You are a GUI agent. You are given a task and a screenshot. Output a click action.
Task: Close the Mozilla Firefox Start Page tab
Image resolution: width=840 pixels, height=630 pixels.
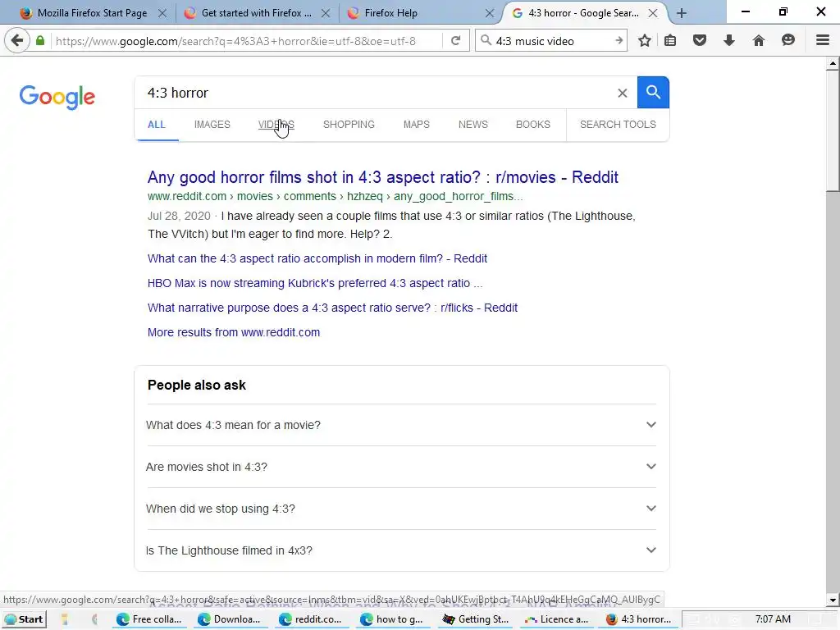click(x=162, y=13)
